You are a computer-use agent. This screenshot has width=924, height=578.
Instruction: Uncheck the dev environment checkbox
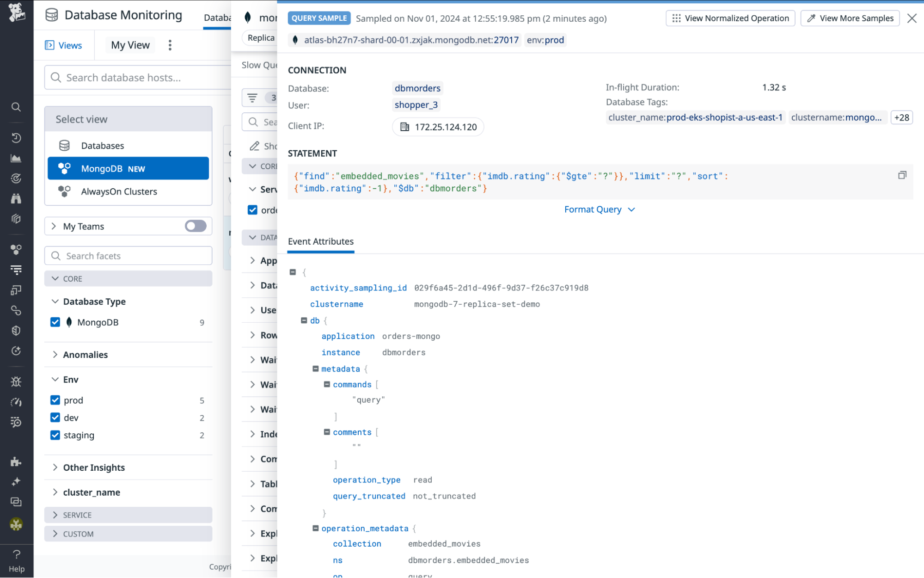tap(55, 418)
